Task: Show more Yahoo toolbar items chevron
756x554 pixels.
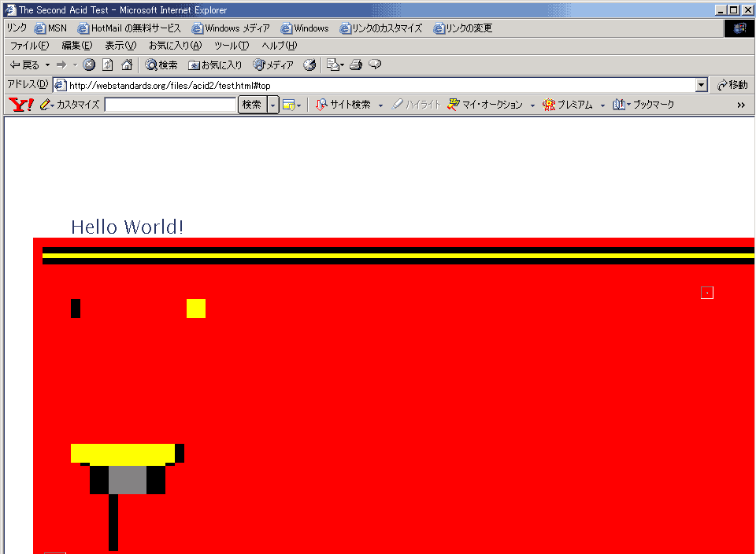Action: pyautogui.click(x=741, y=105)
